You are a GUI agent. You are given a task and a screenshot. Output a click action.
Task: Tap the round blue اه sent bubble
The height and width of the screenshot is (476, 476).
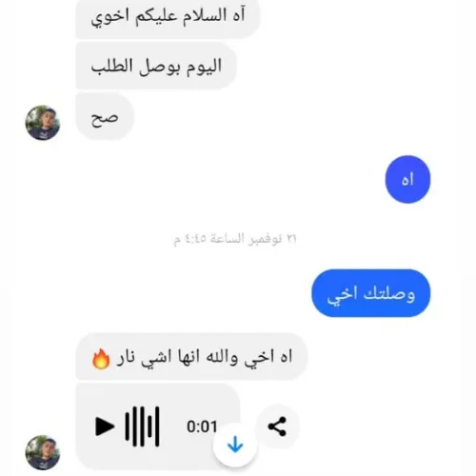pyautogui.click(x=407, y=179)
